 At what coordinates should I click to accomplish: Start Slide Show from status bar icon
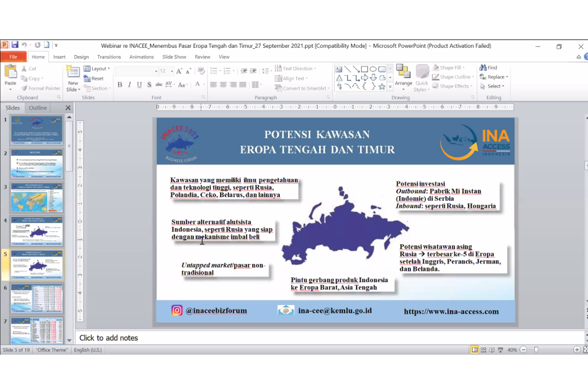(500, 349)
